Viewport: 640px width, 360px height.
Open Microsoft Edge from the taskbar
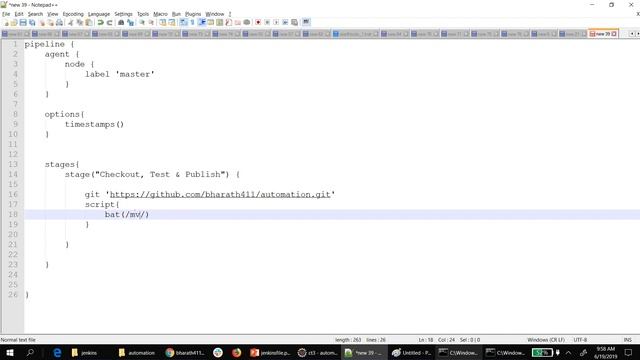point(57,353)
